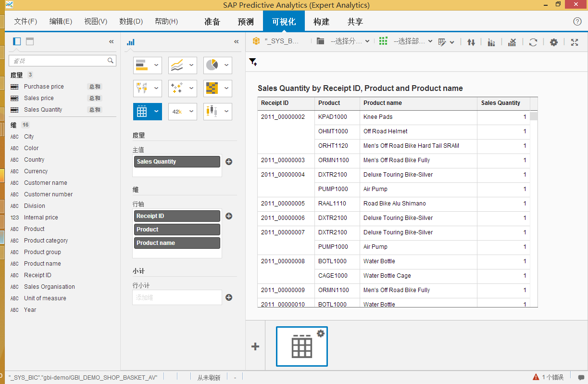Image resolution: width=588 pixels, height=384 pixels.
Task: Click the Product name row axis chip
Action: click(177, 243)
